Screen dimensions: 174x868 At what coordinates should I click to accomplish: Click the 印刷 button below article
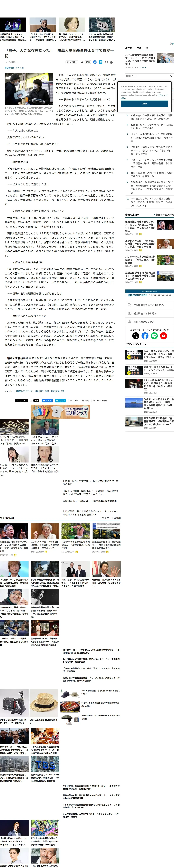click(x=86, y=401)
